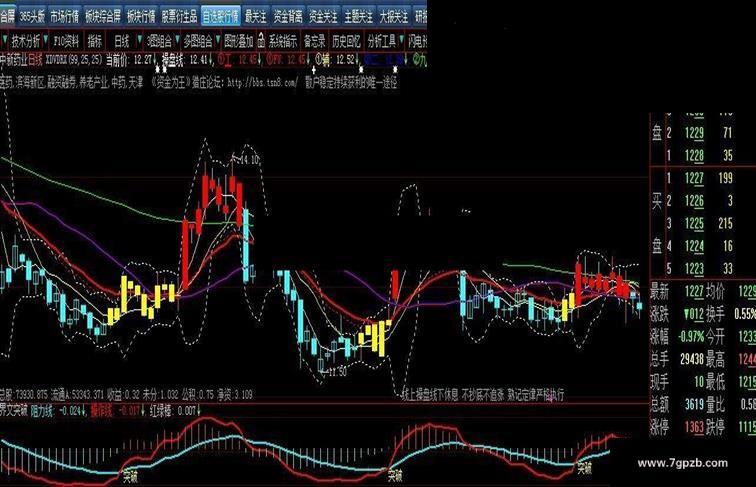Click the 涨停 1363 limit-up price
Image resolution: width=756 pixels, height=487 pixels.
click(694, 427)
